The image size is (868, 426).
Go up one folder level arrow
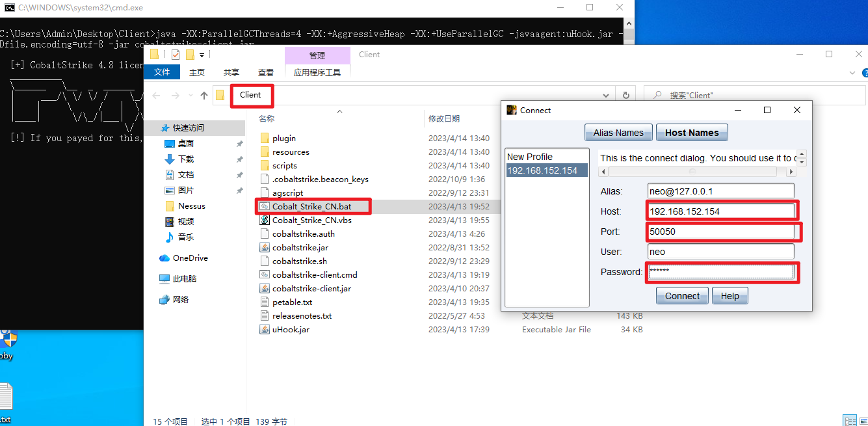pos(204,95)
